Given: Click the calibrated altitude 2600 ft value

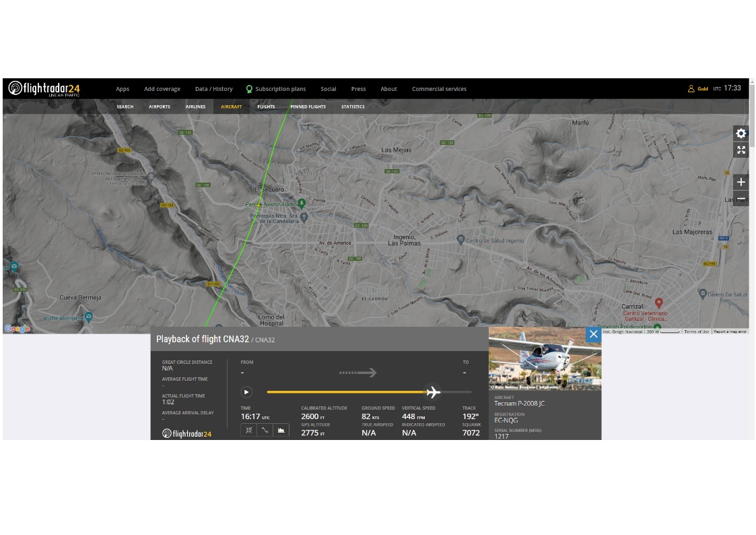Looking at the screenshot, I should (313, 416).
